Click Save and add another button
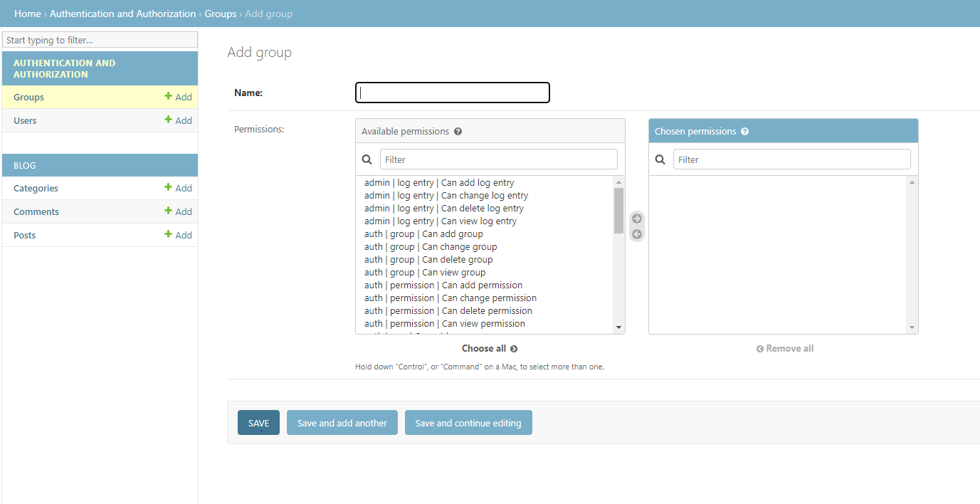 (342, 423)
